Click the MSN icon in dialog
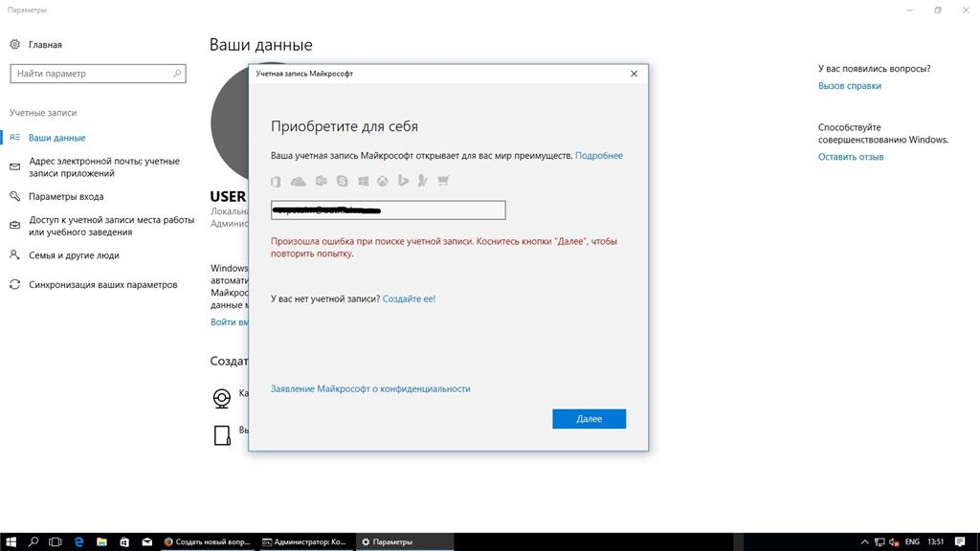 [422, 181]
